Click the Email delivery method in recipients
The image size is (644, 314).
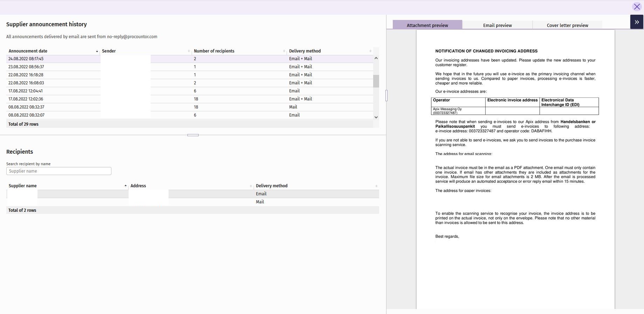(x=261, y=194)
